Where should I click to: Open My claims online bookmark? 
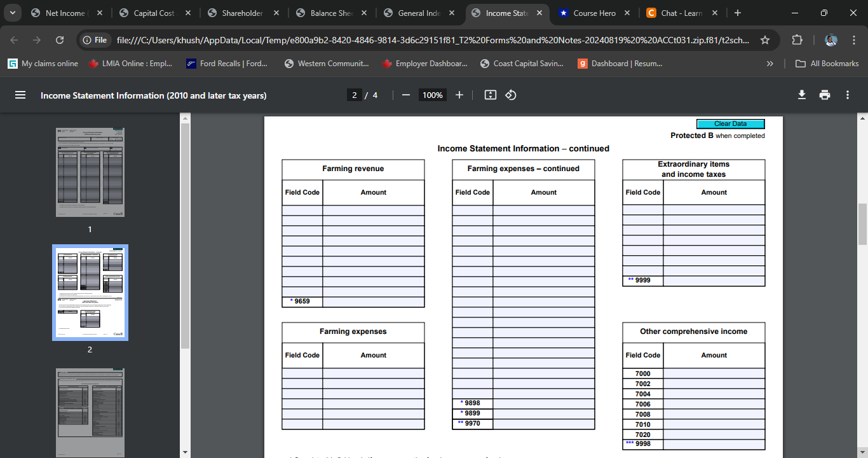[43, 64]
